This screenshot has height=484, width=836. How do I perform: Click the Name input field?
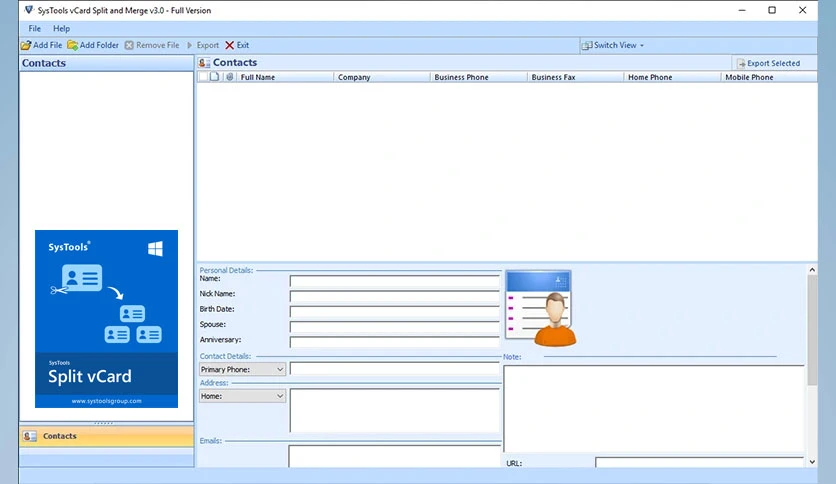[x=395, y=281]
